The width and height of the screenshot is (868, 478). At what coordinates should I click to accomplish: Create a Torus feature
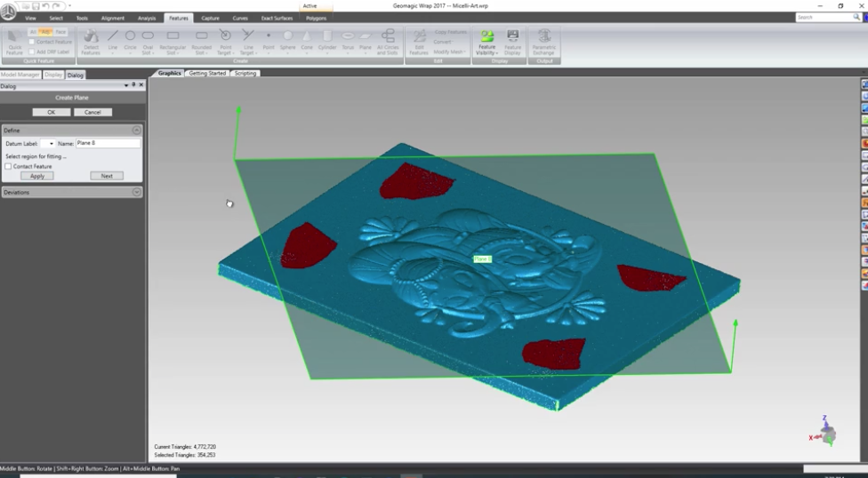(x=348, y=42)
